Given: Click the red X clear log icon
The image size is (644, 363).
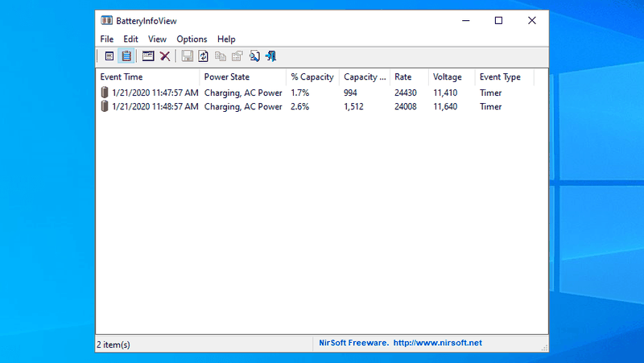Looking at the screenshot, I should (x=165, y=56).
